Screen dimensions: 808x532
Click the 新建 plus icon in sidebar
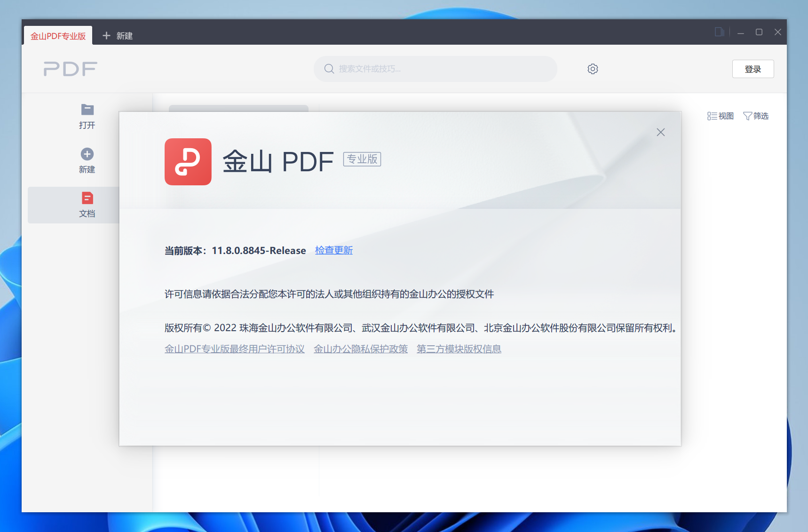87,154
